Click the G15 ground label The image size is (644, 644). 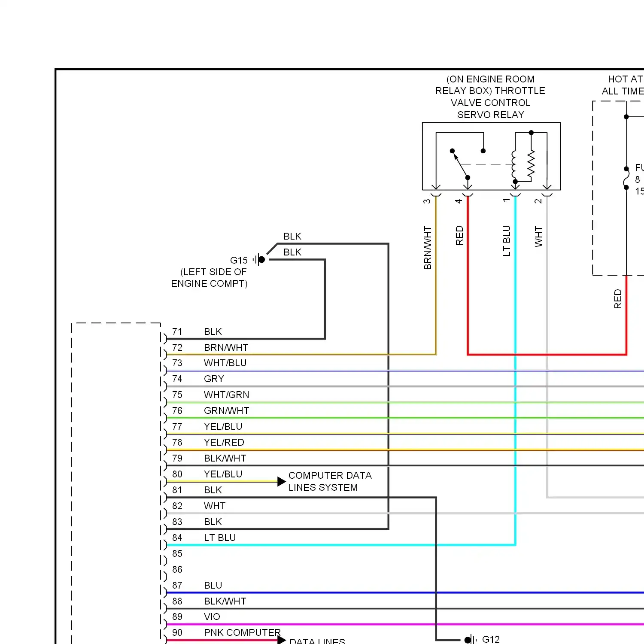pos(239,260)
